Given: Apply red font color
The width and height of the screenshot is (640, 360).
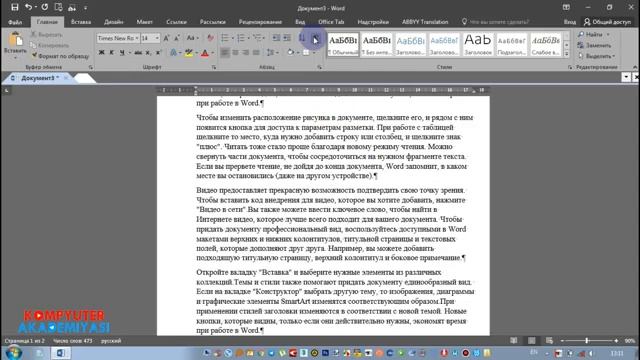Looking at the screenshot, I should click(x=205, y=53).
